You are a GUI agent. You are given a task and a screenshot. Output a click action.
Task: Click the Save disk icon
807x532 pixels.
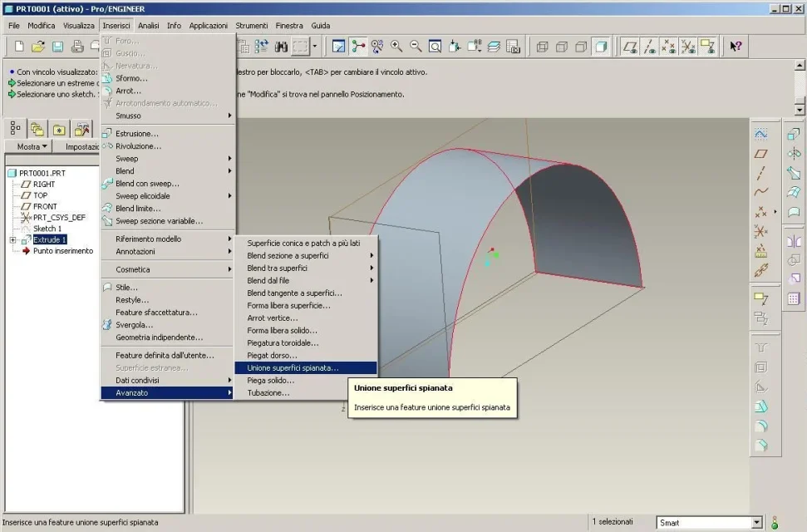click(x=57, y=47)
